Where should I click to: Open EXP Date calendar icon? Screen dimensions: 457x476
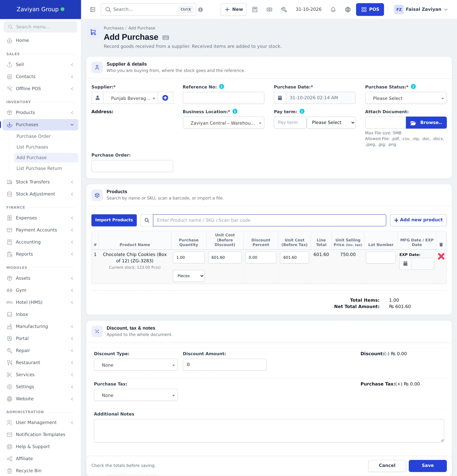click(x=405, y=264)
